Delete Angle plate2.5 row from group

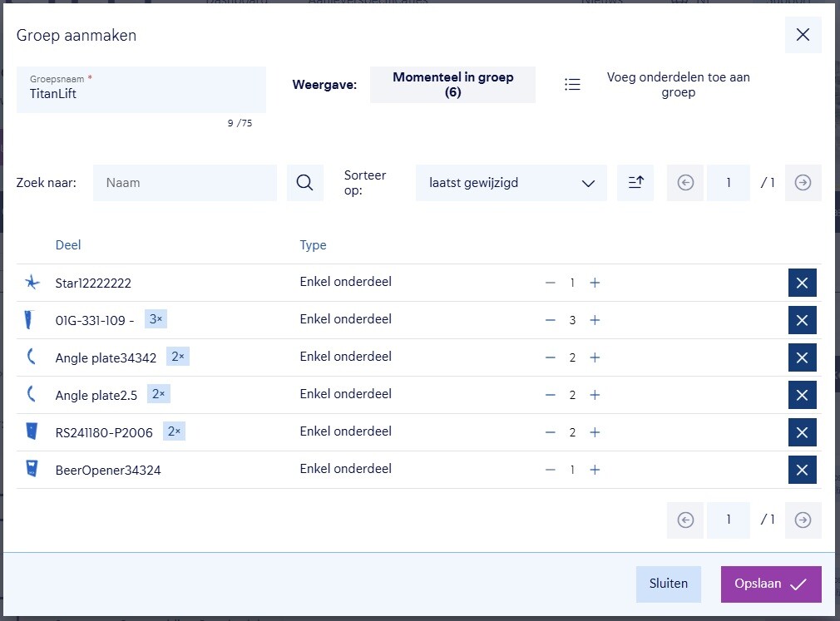pyautogui.click(x=802, y=395)
